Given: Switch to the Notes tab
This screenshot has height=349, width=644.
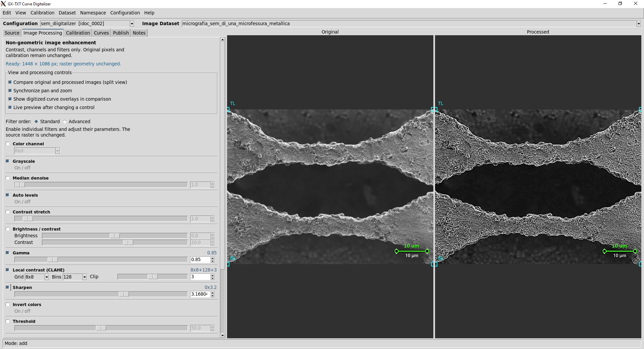Looking at the screenshot, I should [x=139, y=33].
